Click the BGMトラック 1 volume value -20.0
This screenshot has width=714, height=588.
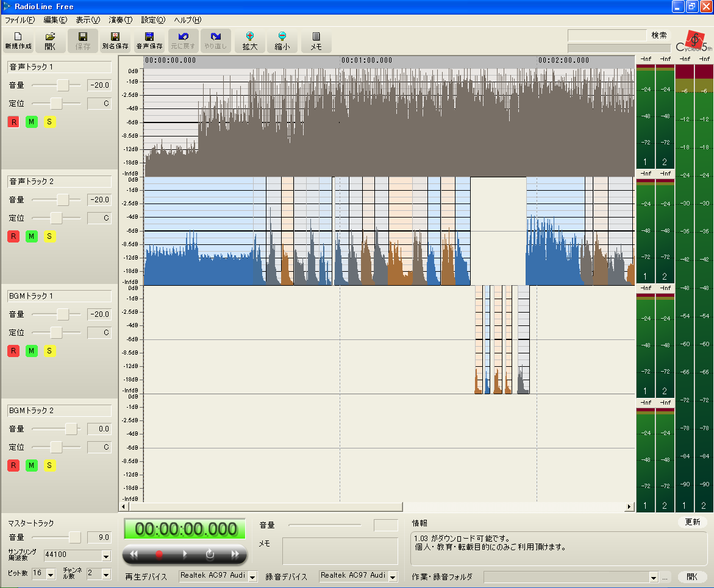(x=99, y=314)
